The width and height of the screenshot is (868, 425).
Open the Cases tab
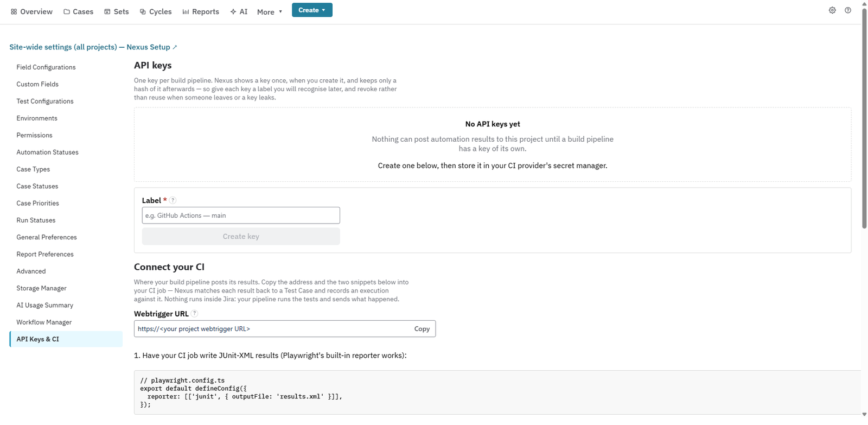click(78, 12)
